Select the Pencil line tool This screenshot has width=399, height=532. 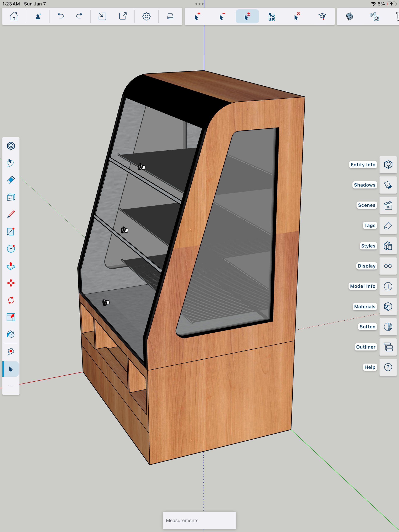pos(11,214)
